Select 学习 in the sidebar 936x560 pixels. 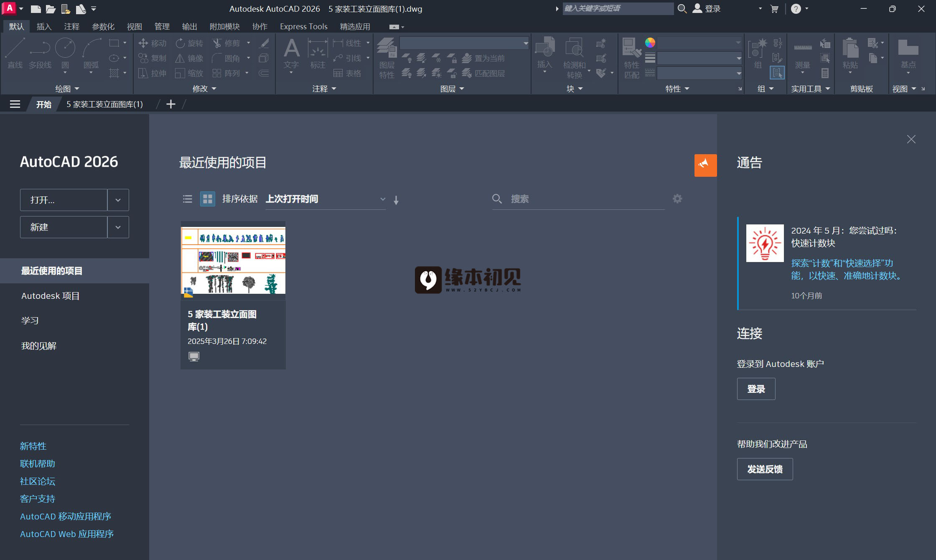tap(30, 321)
